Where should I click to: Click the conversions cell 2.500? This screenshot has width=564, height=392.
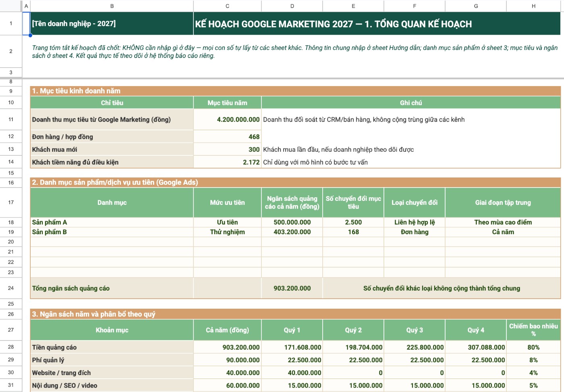pyautogui.click(x=353, y=222)
